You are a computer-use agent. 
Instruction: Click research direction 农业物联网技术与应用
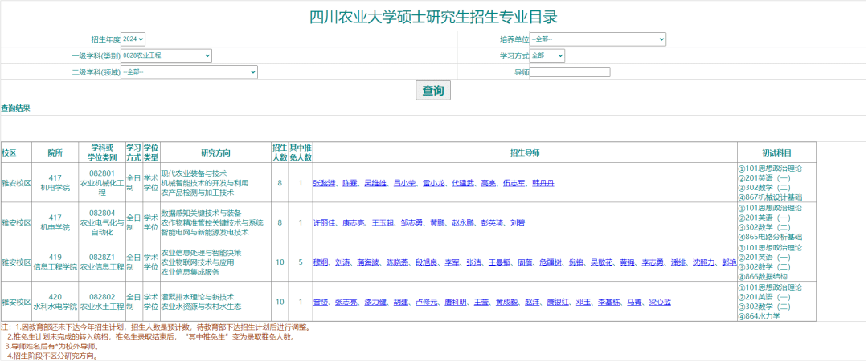tap(198, 262)
